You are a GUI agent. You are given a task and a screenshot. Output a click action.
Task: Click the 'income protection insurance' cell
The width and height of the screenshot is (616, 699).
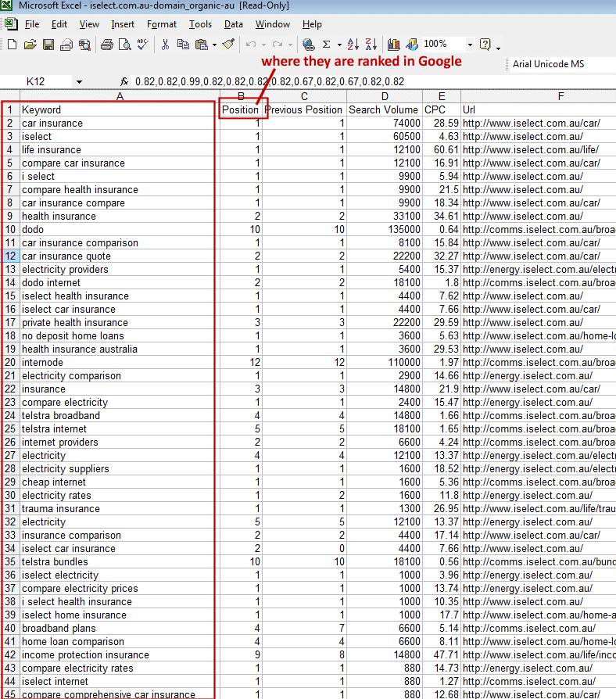[x=120, y=655]
